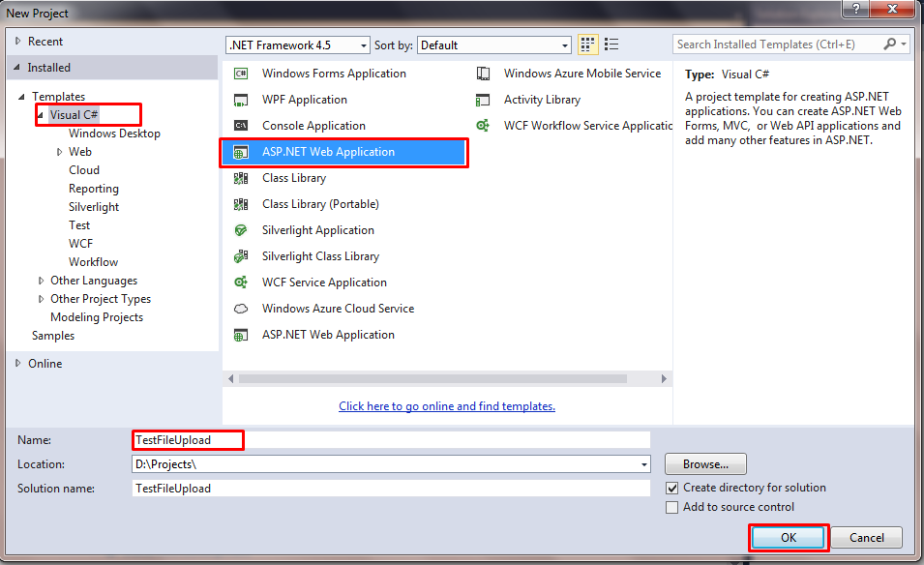Click the Class Library template icon
This screenshot has height=565, width=924.
(x=241, y=178)
